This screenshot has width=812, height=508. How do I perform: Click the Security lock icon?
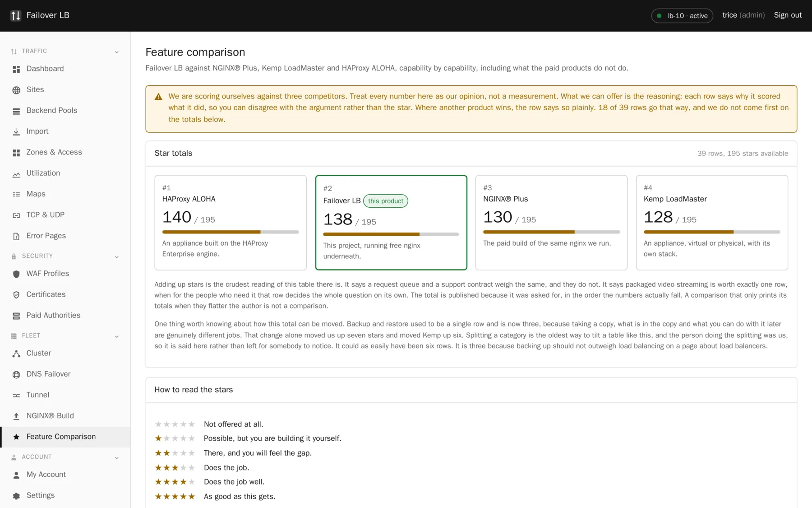click(14, 256)
